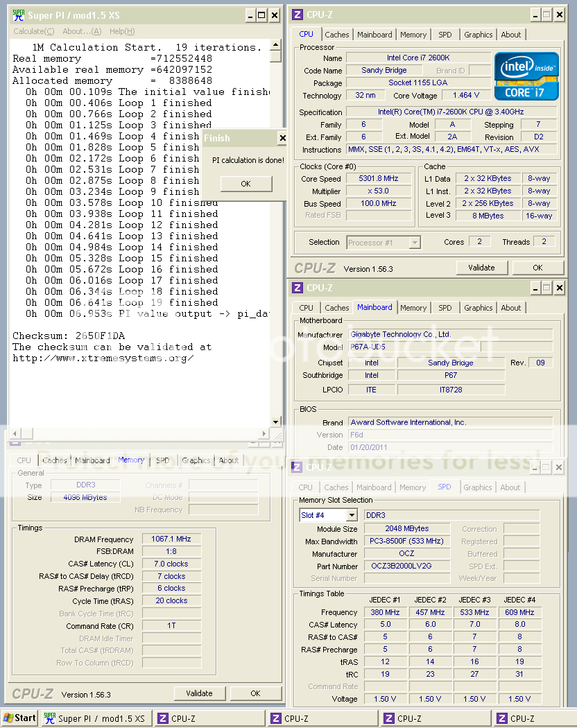The image size is (577, 728).
Task: Close the Finish dialog with X
Action: pyautogui.click(x=282, y=138)
